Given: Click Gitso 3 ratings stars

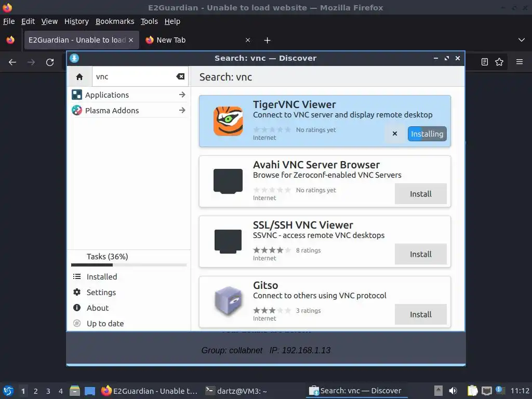Looking at the screenshot, I should (x=272, y=311).
